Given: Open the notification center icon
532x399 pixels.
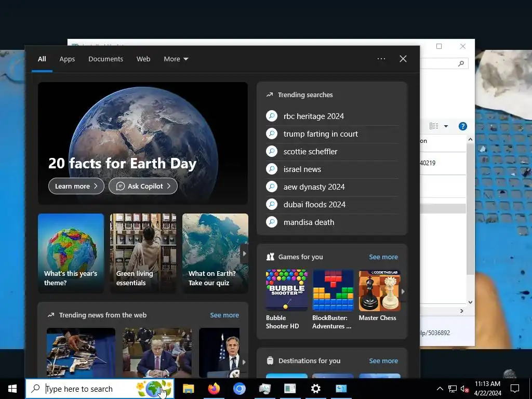Looking at the screenshot, I should point(515,389).
